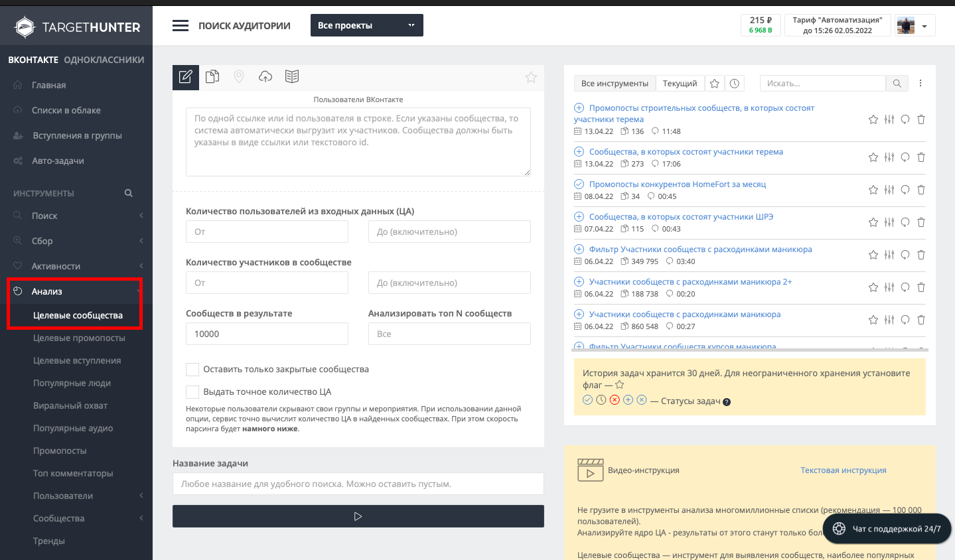
Task: Open 'Целевые промопосты' in the sidebar
Action: coord(79,338)
